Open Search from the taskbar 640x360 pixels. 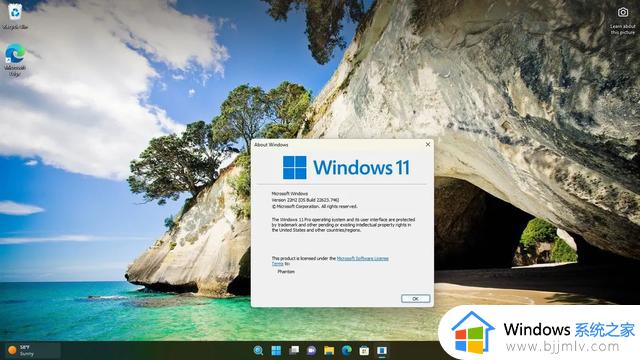(258, 350)
